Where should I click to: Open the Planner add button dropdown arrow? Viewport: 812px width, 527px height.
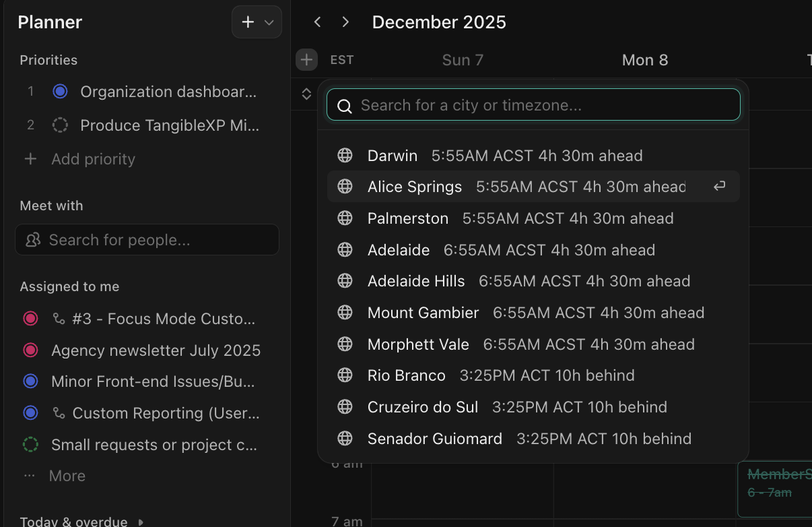(269, 22)
